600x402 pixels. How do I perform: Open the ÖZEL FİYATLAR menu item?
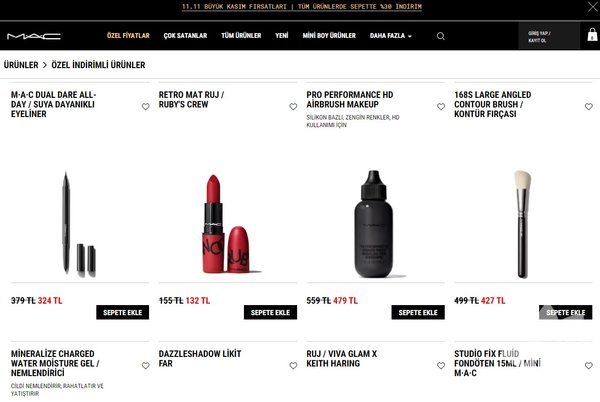128,36
